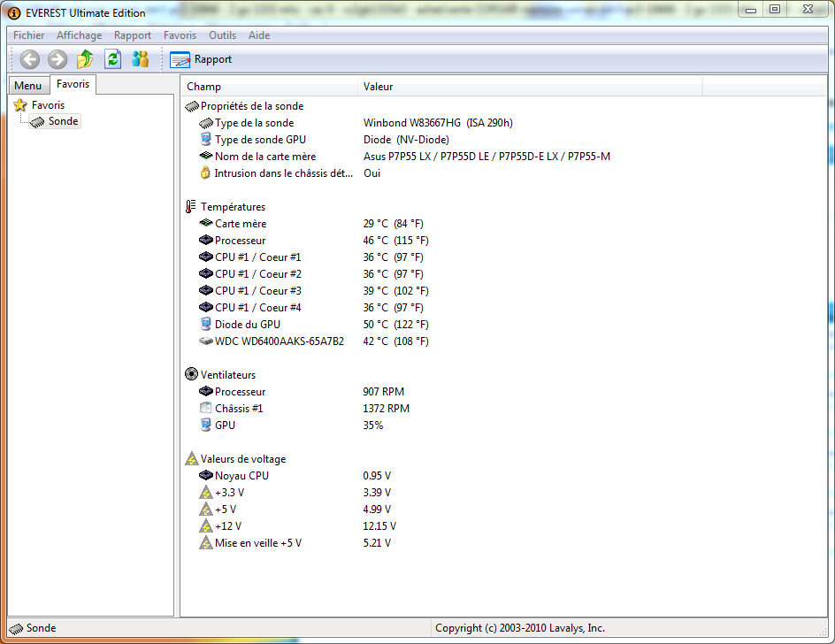Click the warning triangle icon beside +12 V
835x644 pixels.
pyautogui.click(x=206, y=525)
